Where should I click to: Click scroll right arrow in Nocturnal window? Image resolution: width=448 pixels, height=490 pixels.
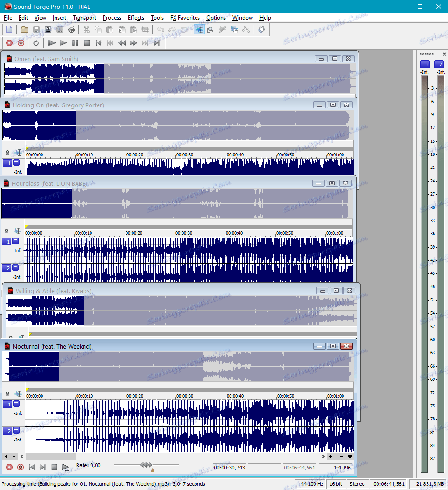[323, 456]
